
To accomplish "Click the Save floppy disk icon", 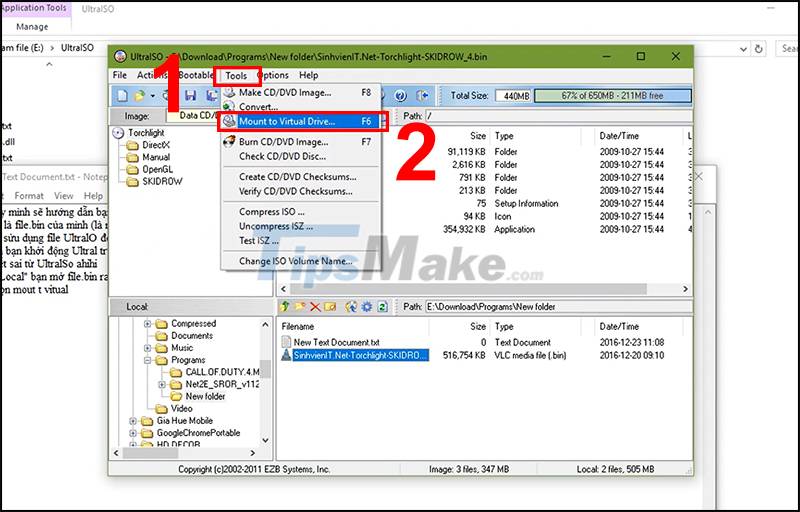I will [191, 95].
